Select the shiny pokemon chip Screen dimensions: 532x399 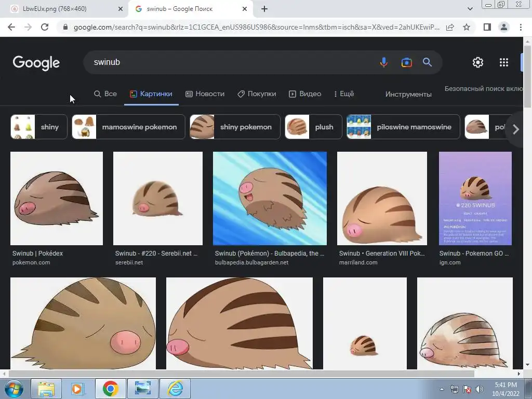coord(235,127)
